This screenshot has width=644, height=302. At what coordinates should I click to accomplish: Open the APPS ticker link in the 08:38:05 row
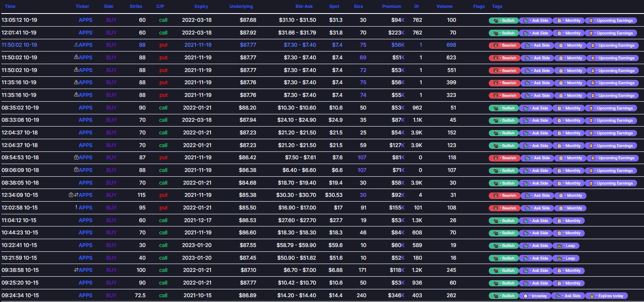86,182
